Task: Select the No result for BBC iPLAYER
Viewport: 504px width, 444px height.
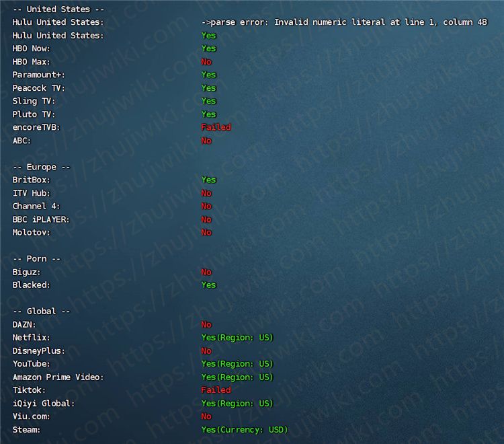Action: coord(206,219)
